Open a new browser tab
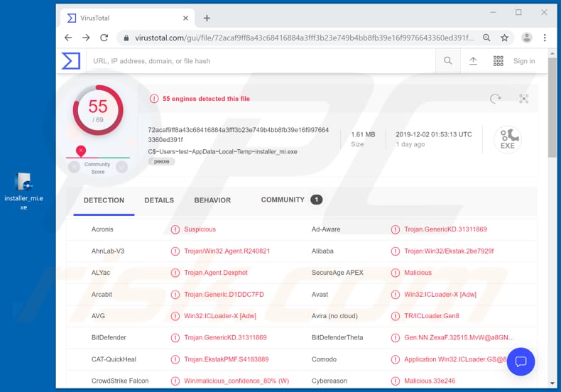This screenshot has width=561, height=392. pyautogui.click(x=207, y=18)
